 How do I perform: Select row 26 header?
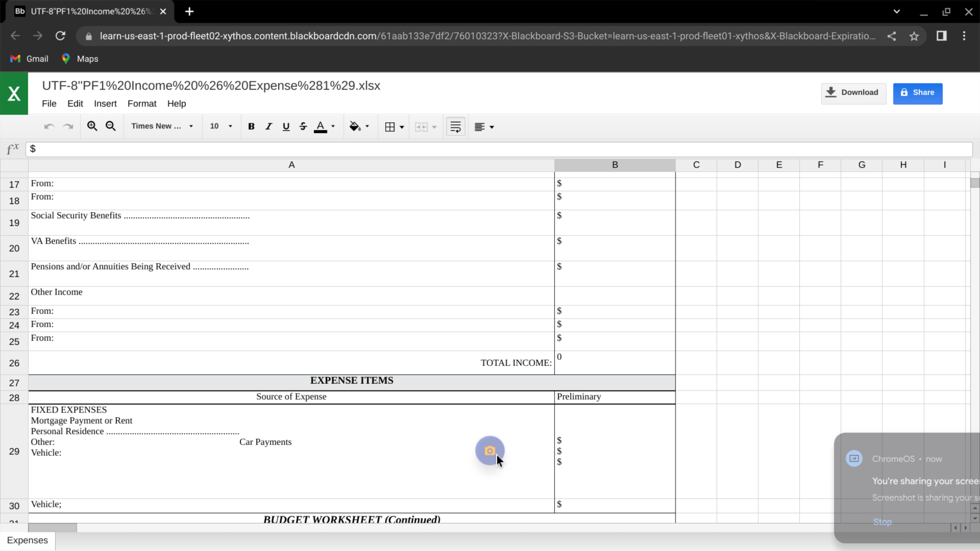pos(14,363)
